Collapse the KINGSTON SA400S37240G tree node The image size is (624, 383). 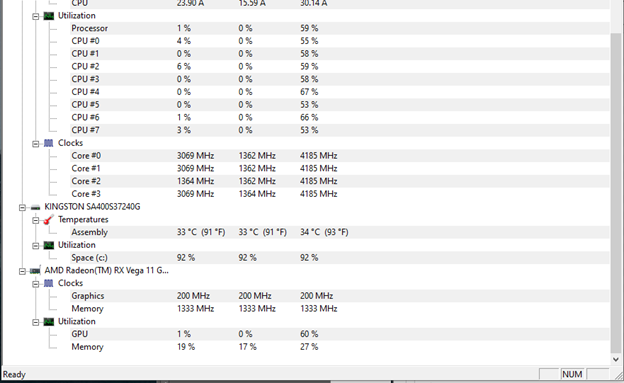22,207
